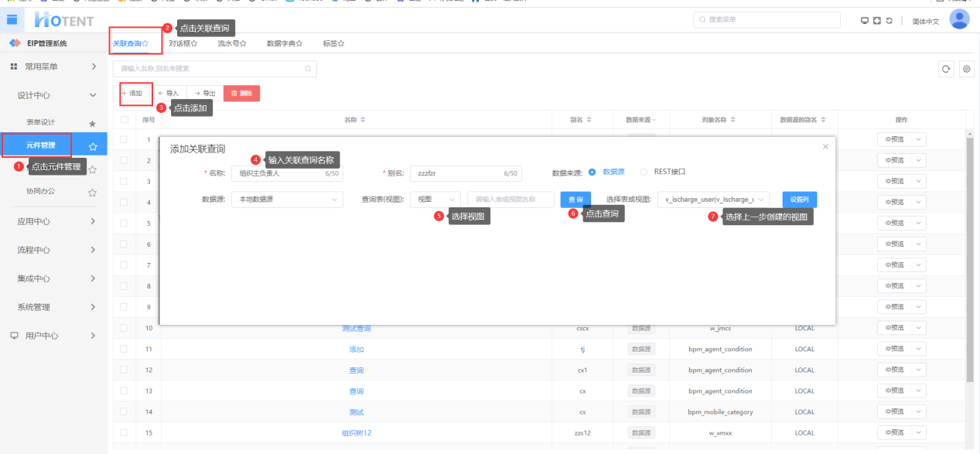Click search magnifier in name search box

[308, 69]
